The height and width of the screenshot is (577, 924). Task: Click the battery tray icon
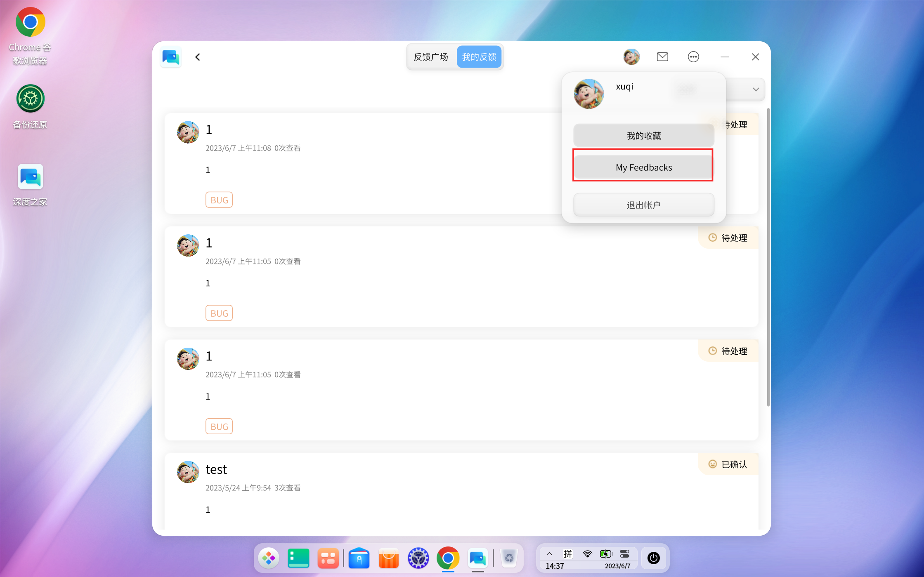[606, 554]
